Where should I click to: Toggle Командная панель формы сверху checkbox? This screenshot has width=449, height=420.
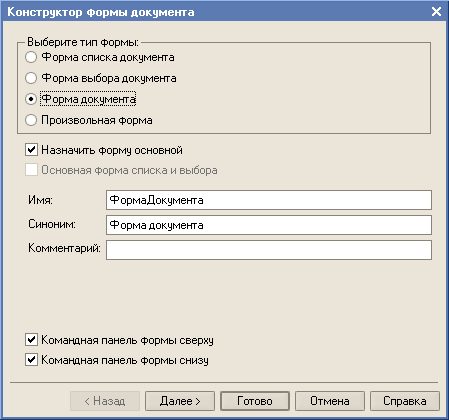pos(31,340)
